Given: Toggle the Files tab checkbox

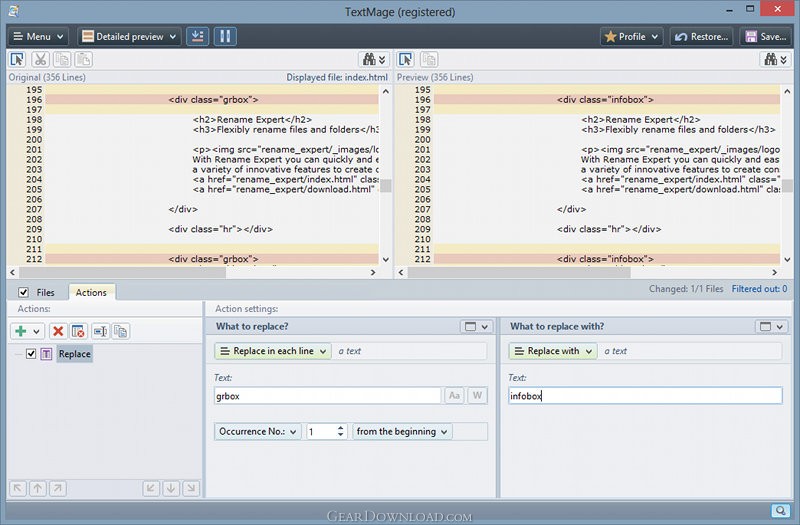Looking at the screenshot, I should (x=23, y=292).
